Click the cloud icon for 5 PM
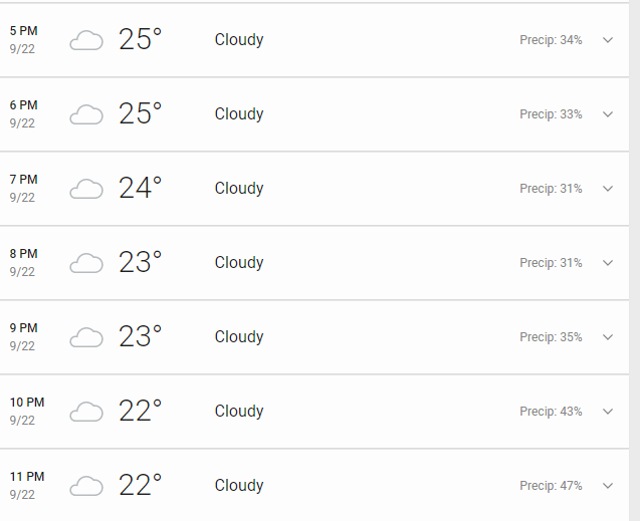The image size is (640, 521). [x=86, y=40]
